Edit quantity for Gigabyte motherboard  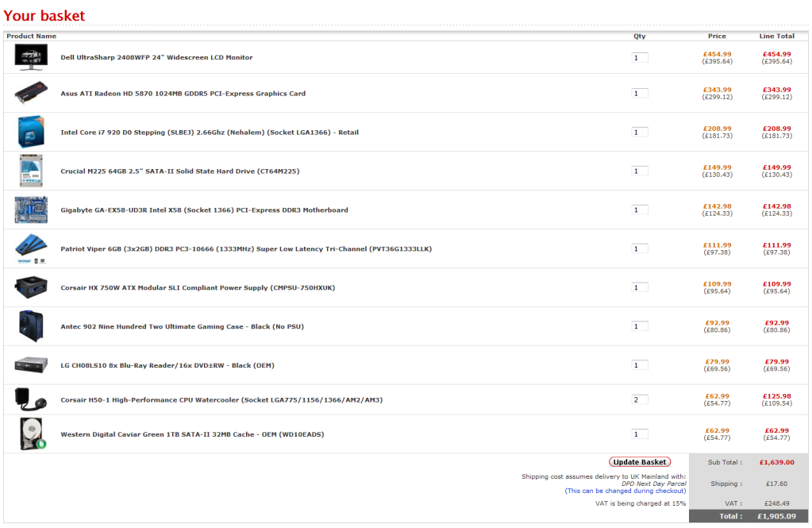click(x=640, y=210)
